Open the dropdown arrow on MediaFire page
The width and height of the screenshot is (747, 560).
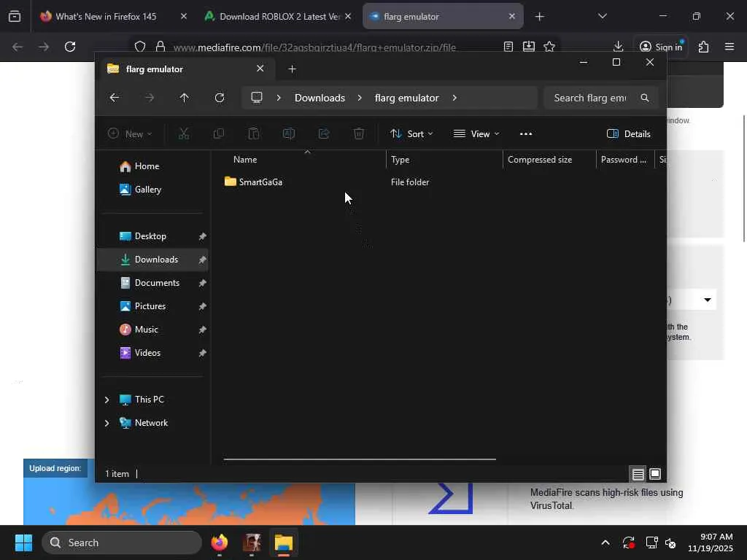(x=708, y=300)
